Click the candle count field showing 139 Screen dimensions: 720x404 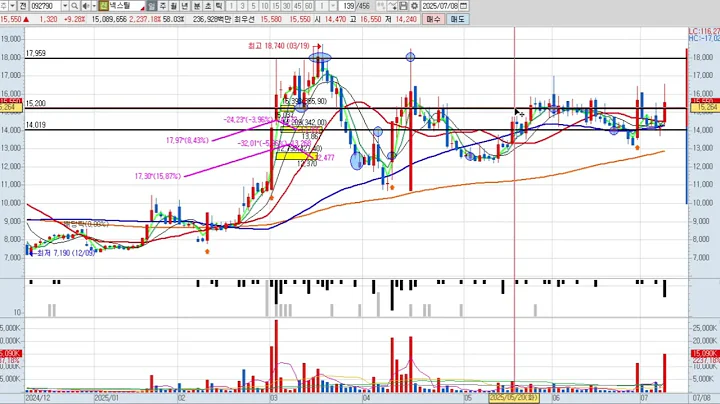349,6
